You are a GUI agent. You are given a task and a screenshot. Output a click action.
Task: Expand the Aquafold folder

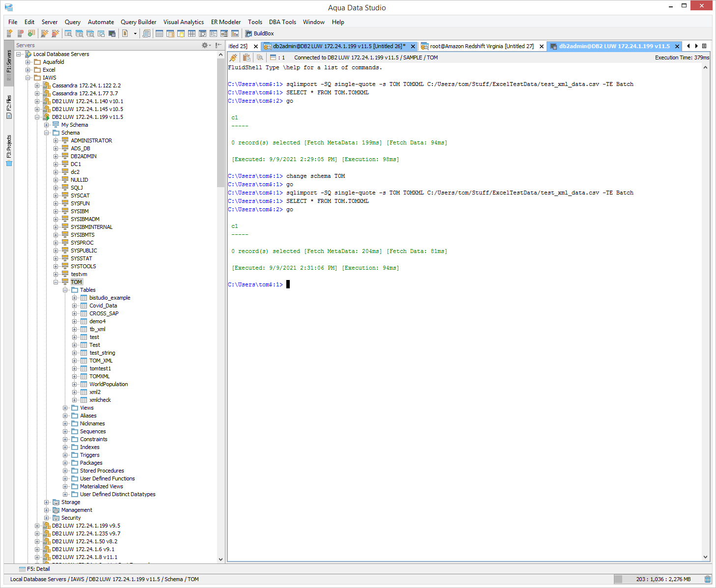28,62
